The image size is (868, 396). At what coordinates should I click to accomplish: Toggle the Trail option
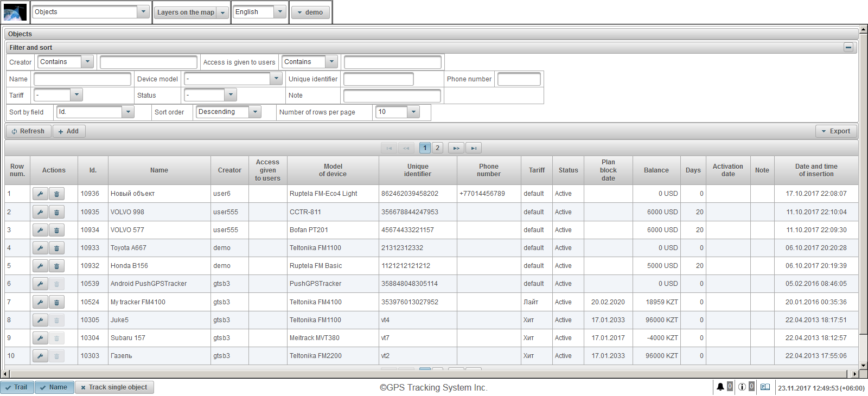pyautogui.click(x=17, y=387)
